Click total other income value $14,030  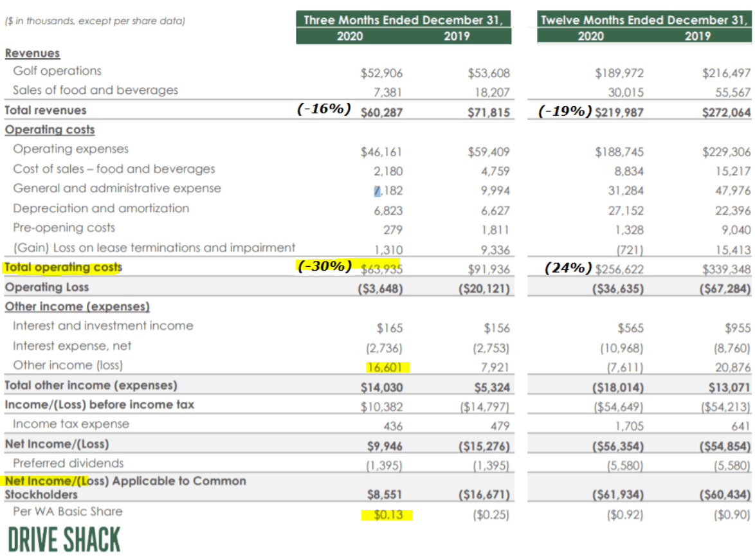point(381,388)
